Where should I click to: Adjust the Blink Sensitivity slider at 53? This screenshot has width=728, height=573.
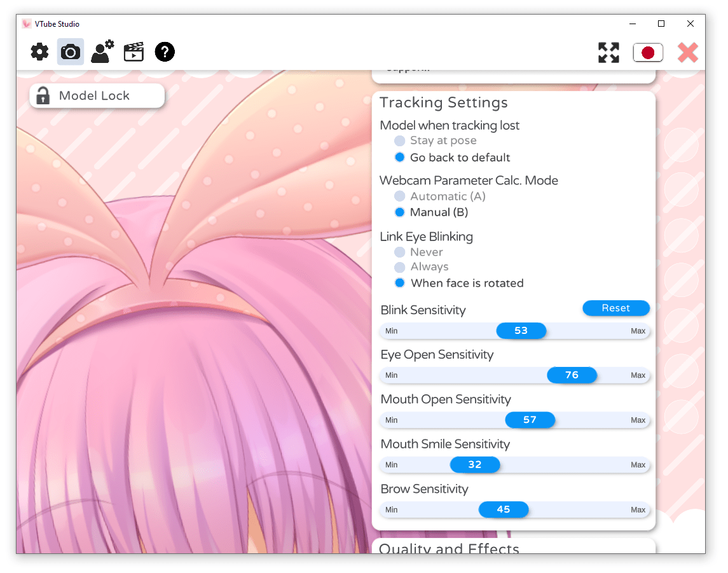[x=521, y=331]
